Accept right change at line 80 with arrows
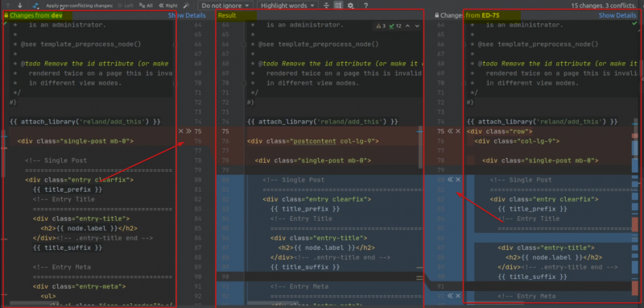 tap(450, 180)
